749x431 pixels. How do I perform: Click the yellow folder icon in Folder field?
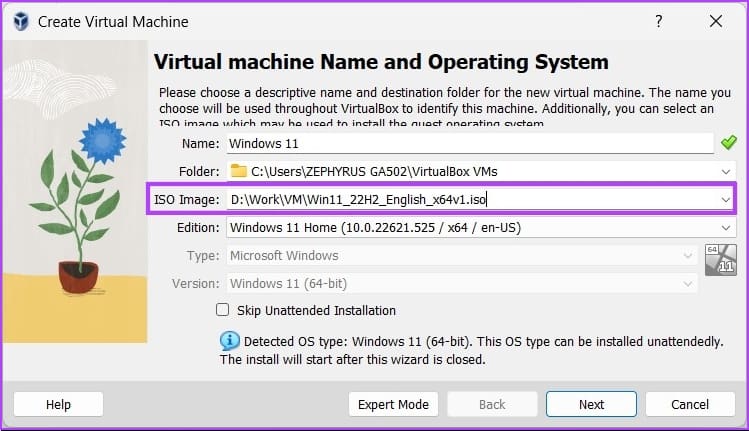pos(238,171)
